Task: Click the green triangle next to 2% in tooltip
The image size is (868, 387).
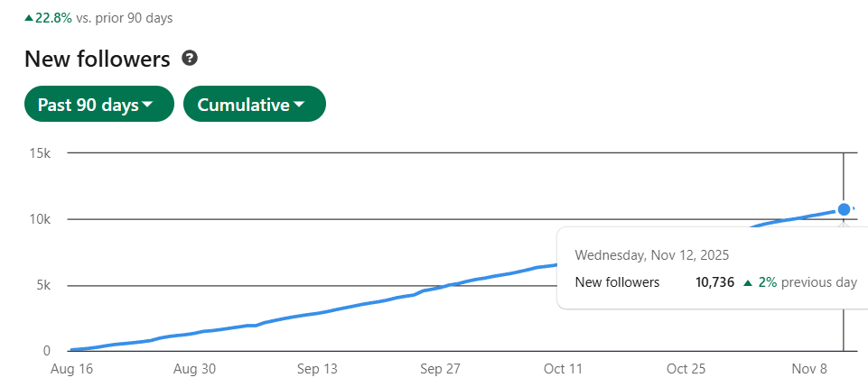Action: click(748, 283)
